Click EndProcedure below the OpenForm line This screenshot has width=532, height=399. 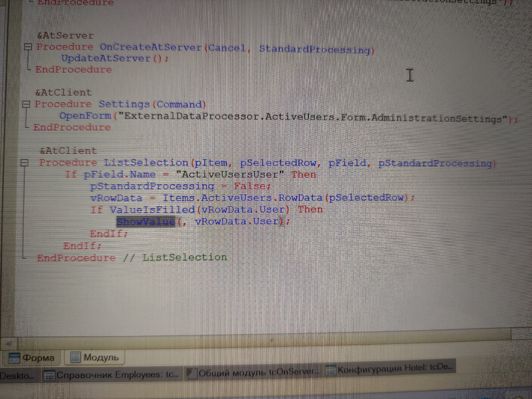point(72,128)
